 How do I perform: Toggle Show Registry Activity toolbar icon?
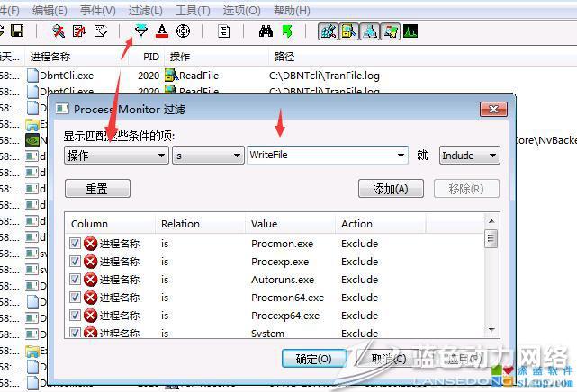coord(328,31)
